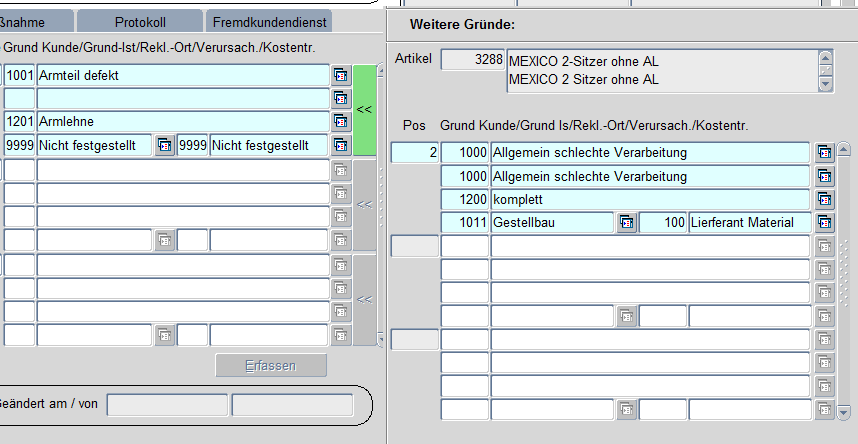The image size is (858, 444).
Task: Click the Armteil defekt text field
Action: coord(182,75)
